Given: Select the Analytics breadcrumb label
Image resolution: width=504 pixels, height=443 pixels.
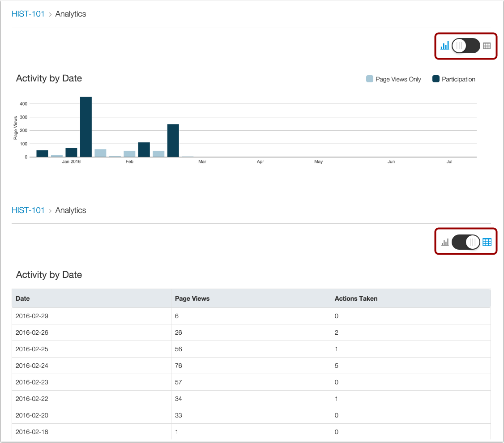Looking at the screenshot, I should [70, 14].
